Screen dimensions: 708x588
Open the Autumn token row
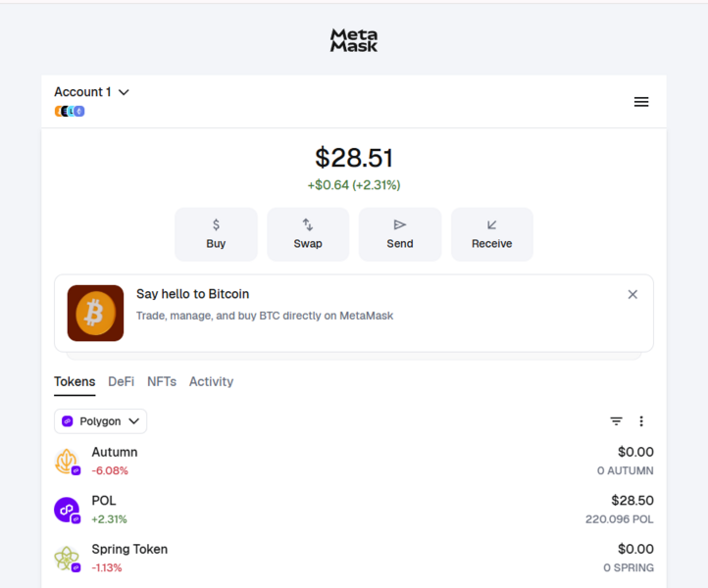pyautogui.click(x=353, y=462)
